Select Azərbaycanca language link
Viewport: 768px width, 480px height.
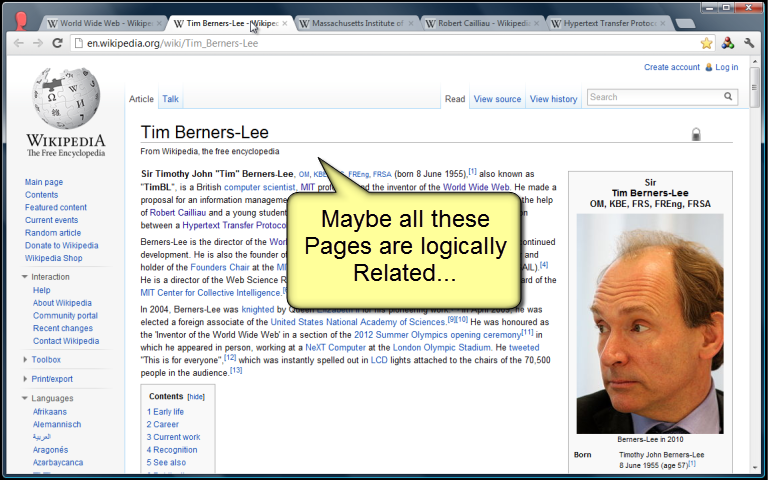tap(58, 462)
